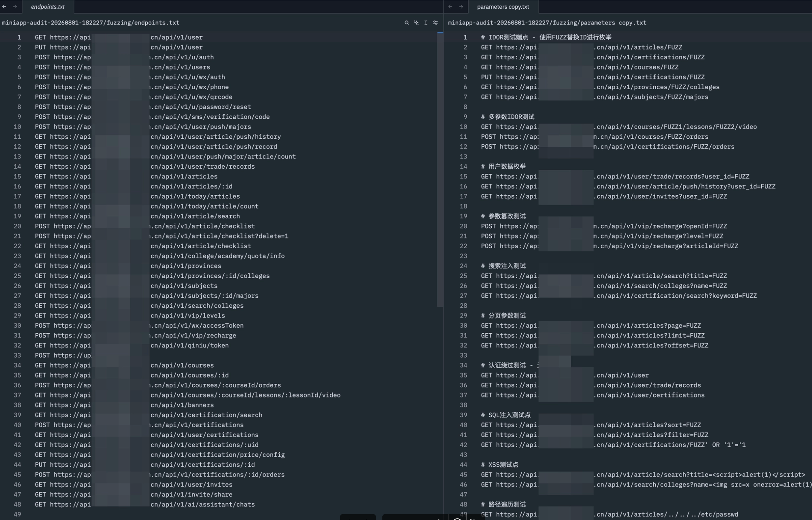Screen dimensions: 812x520
Task: Go back in the parameters copy.txt pane
Action: pyautogui.click(x=450, y=6)
